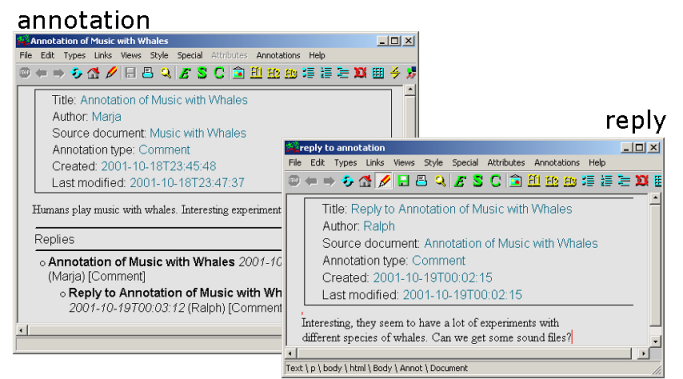Open Views menu in reply window
Image resolution: width=683 pixels, height=379 pixels.
coord(404,162)
